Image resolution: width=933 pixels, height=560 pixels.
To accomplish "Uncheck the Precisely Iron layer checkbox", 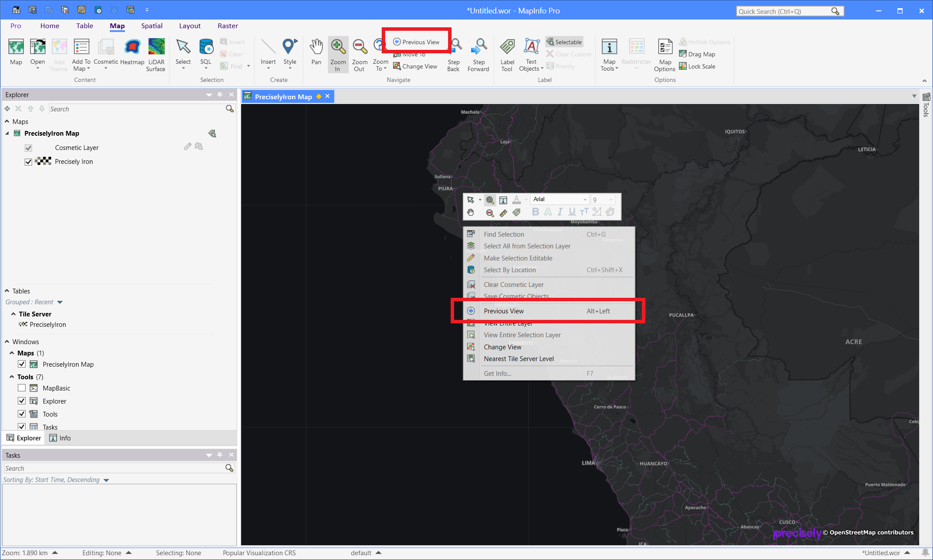I will pyautogui.click(x=29, y=162).
